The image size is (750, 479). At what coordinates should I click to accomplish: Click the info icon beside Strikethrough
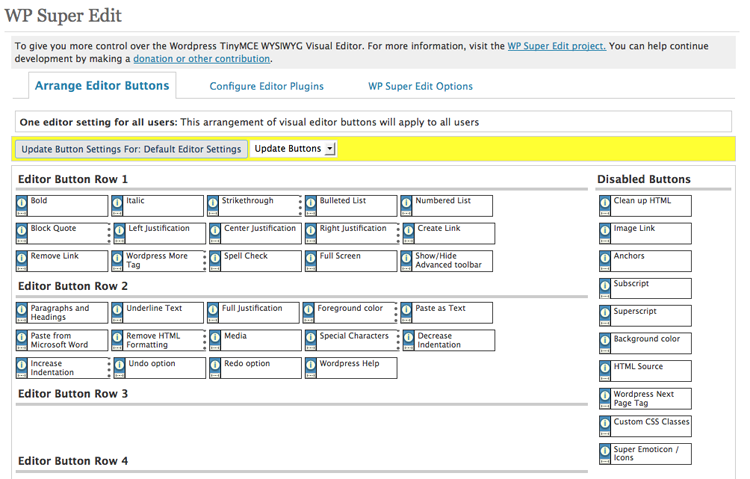point(214,203)
